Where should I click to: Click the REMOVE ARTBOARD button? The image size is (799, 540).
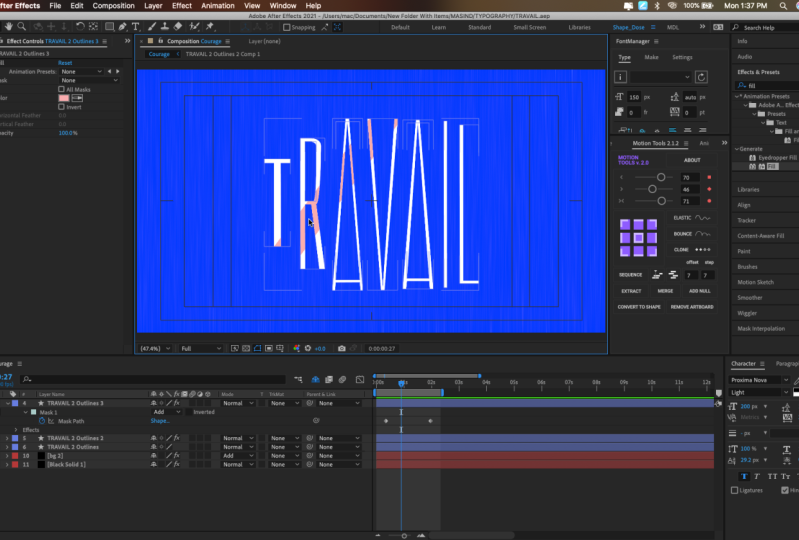pyautogui.click(x=692, y=307)
